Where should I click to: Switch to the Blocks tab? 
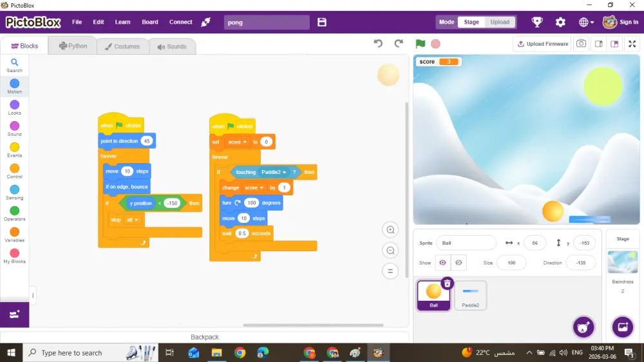[x=24, y=46]
